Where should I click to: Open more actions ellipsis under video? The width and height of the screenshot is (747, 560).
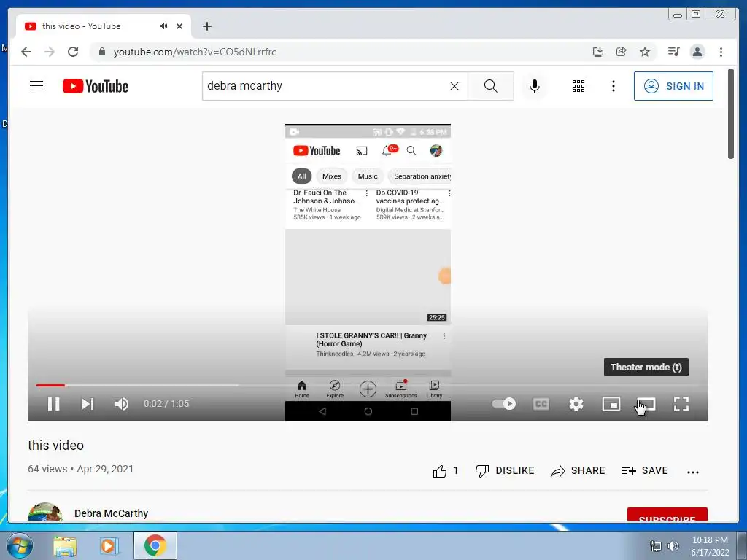click(693, 472)
